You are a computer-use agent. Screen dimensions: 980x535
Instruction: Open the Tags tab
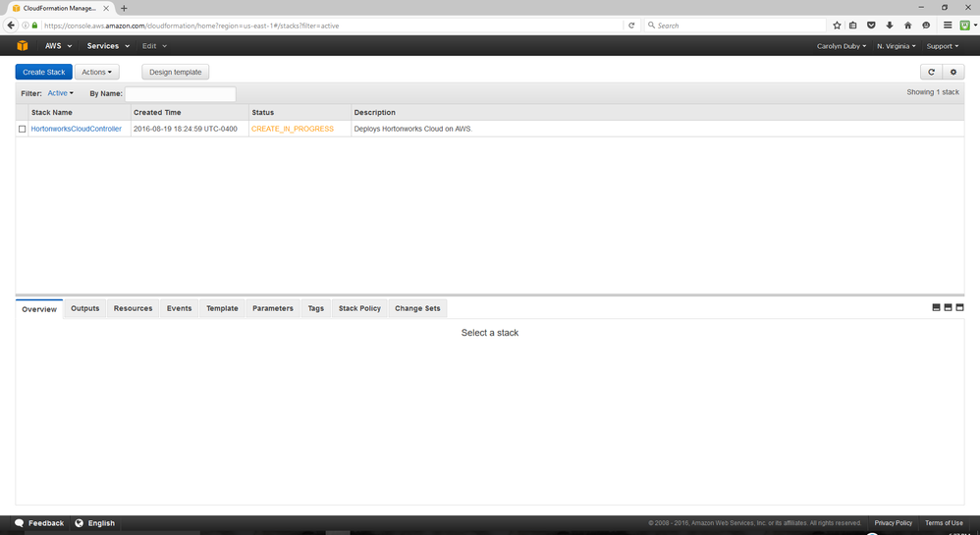tap(316, 308)
